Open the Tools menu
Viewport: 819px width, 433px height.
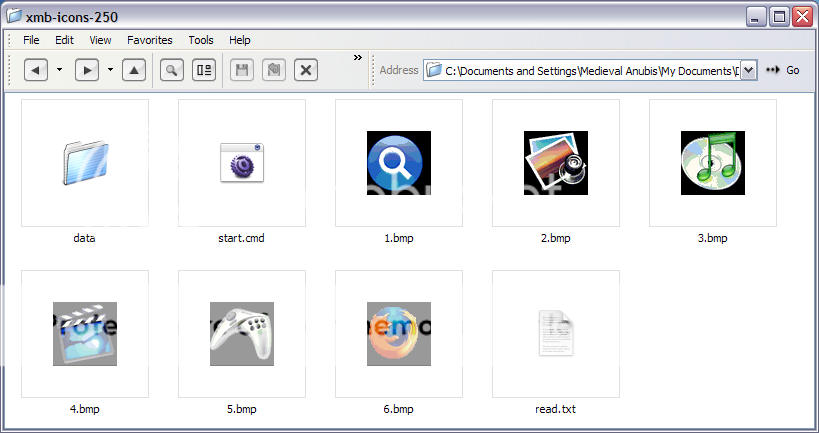pyautogui.click(x=201, y=40)
